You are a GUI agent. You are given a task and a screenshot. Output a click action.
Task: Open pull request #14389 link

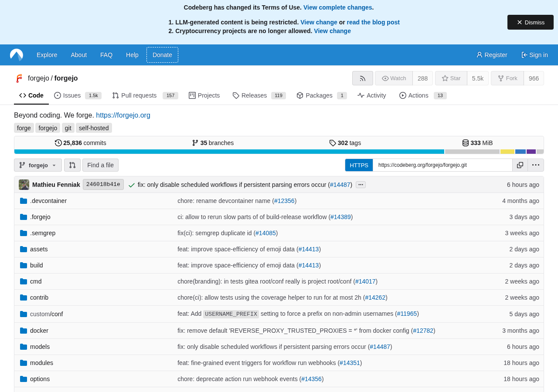coord(340,217)
